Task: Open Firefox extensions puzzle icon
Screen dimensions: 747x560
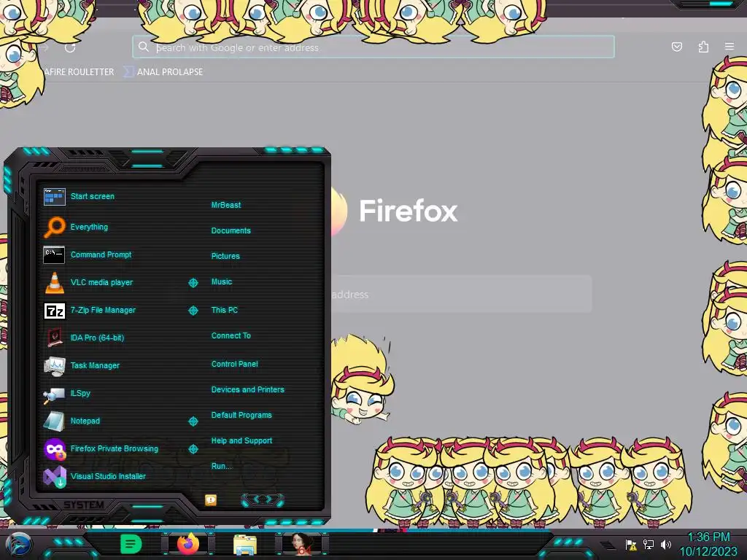Action: click(703, 47)
